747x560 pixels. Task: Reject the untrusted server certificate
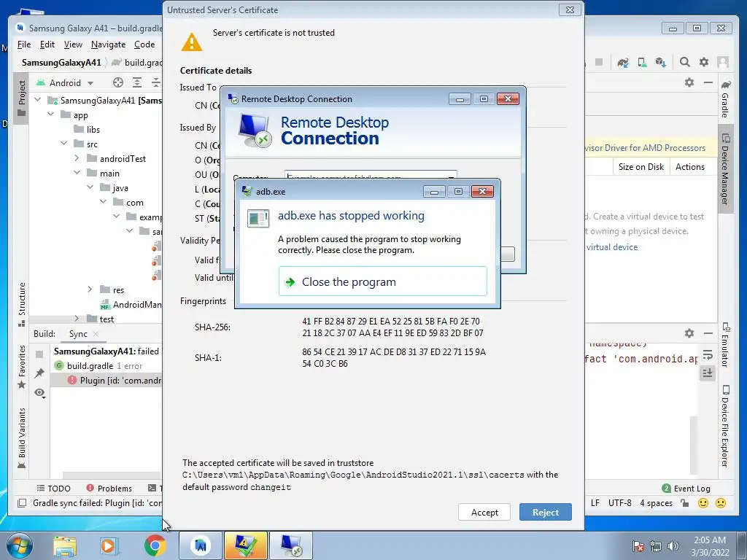click(x=545, y=512)
